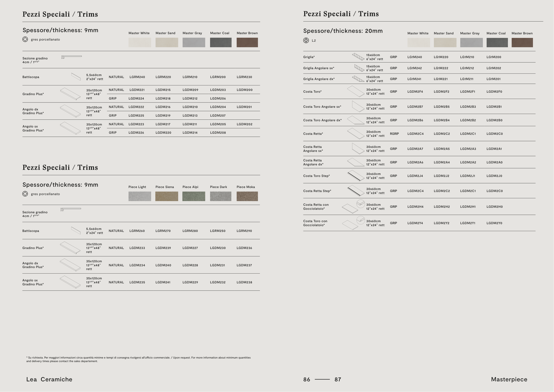Click the L2 thickness icon

click(x=306, y=41)
